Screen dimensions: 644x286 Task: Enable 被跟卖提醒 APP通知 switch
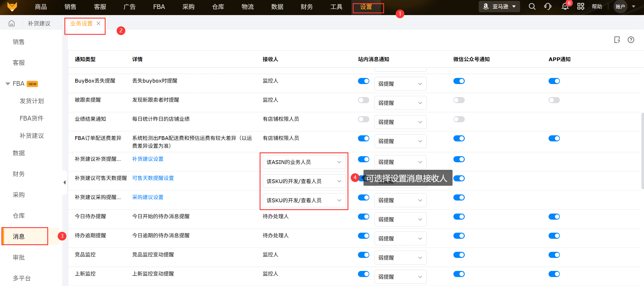click(554, 100)
